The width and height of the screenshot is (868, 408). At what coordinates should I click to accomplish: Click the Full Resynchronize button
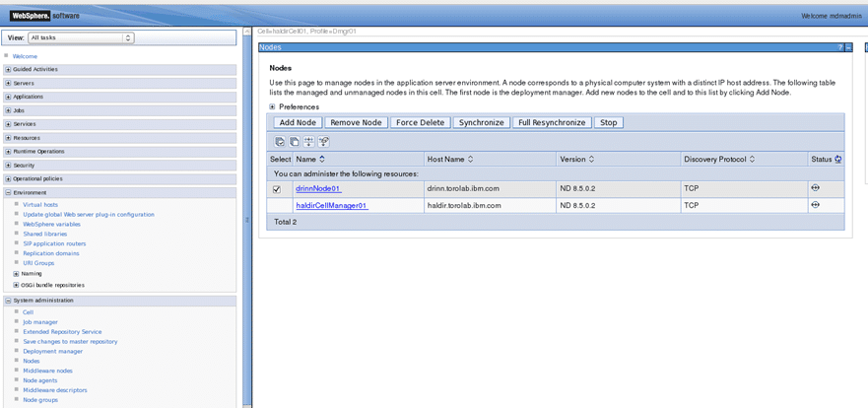pos(552,122)
